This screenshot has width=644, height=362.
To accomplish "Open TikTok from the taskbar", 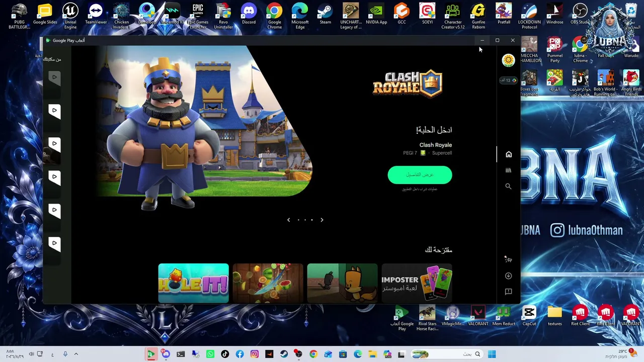I will [225, 354].
